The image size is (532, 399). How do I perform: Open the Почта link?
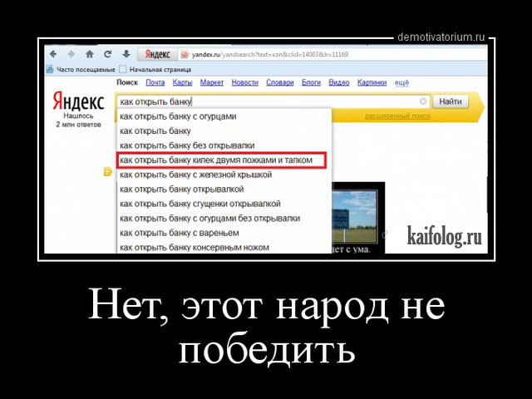155,82
